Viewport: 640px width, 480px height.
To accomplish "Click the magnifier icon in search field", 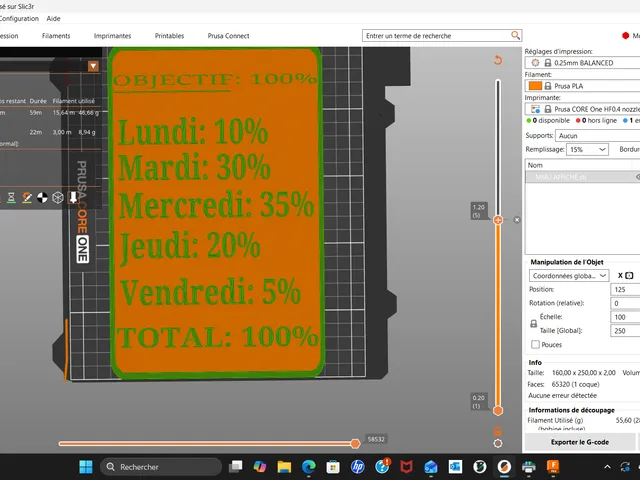I will (516, 36).
